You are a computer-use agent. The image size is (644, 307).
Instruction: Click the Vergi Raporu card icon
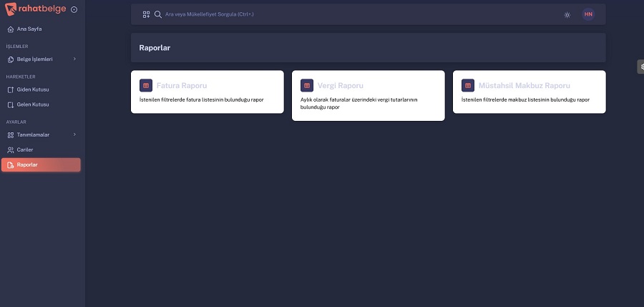307,85
